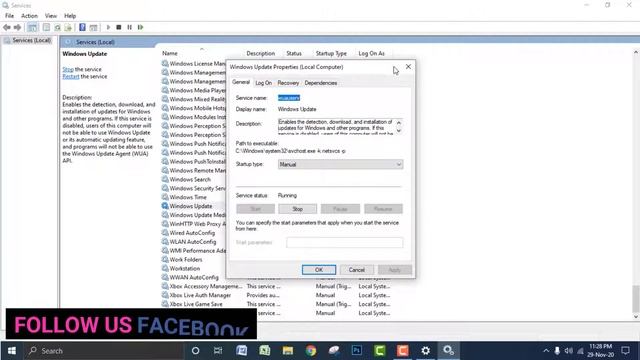
Task: Open the Properties toolbar icon
Action: click(x=46, y=27)
